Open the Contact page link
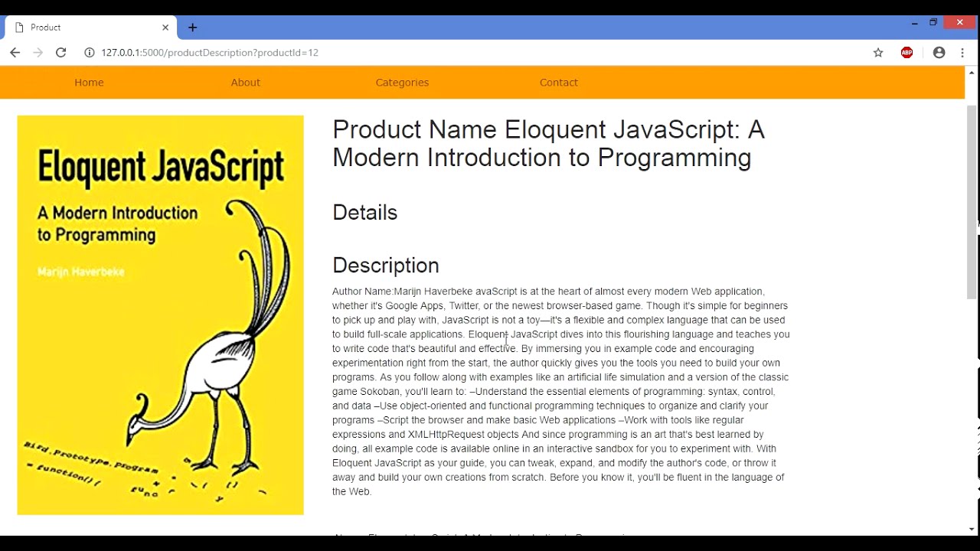The width and height of the screenshot is (980, 551). (x=559, y=83)
